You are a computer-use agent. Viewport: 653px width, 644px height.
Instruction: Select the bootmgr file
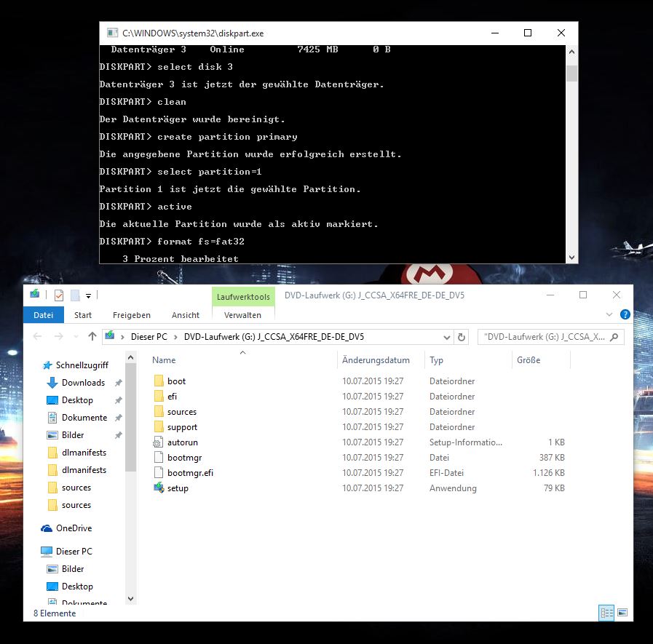tap(184, 458)
